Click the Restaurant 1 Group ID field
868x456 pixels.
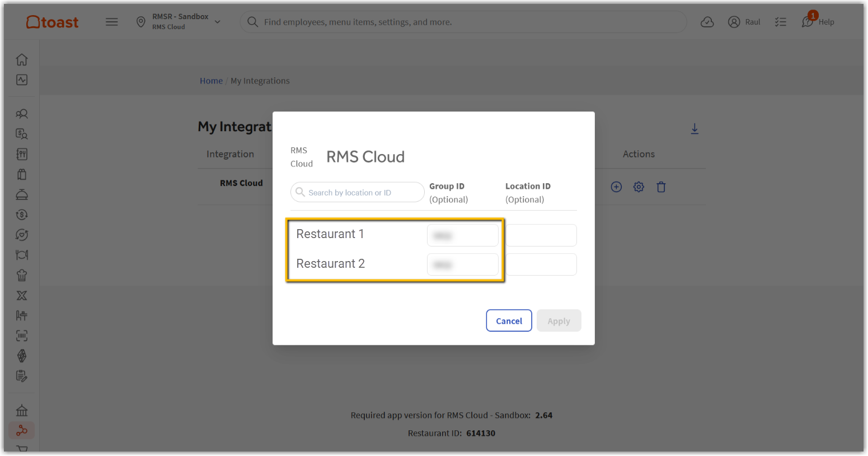pos(462,235)
